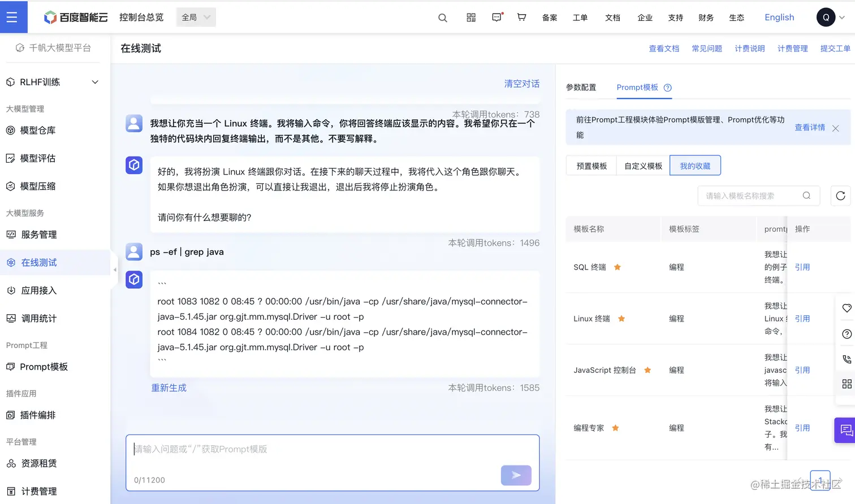Open 查看文档 link
The height and width of the screenshot is (504, 855).
click(x=664, y=49)
